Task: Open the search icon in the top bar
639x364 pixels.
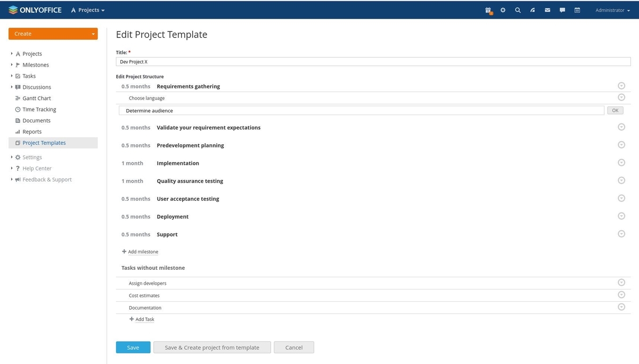Action: pos(517,10)
